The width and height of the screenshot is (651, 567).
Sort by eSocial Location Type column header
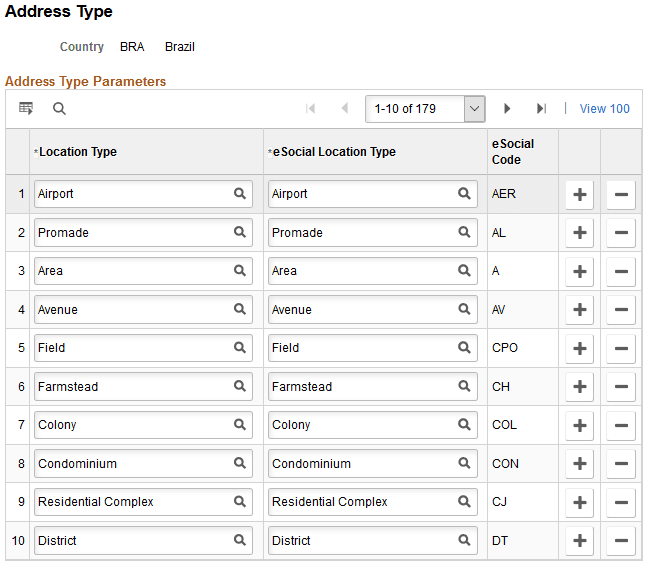click(334, 152)
